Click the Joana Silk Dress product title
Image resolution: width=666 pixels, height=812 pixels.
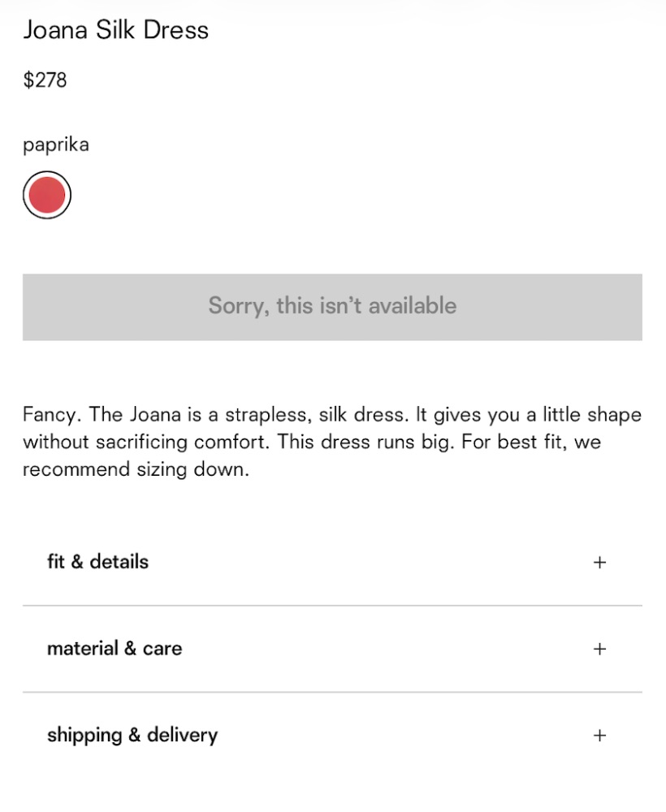click(x=116, y=30)
